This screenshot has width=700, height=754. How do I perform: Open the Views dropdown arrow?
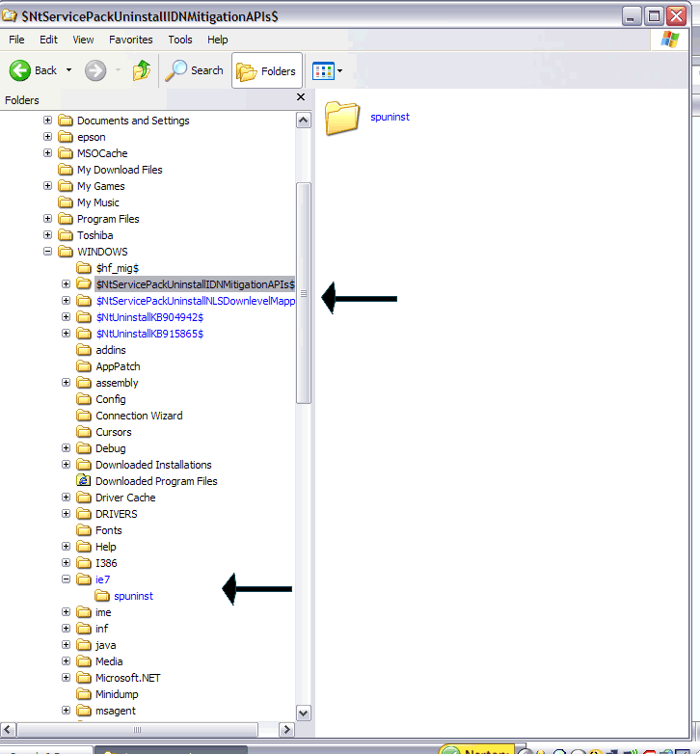point(340,71)
